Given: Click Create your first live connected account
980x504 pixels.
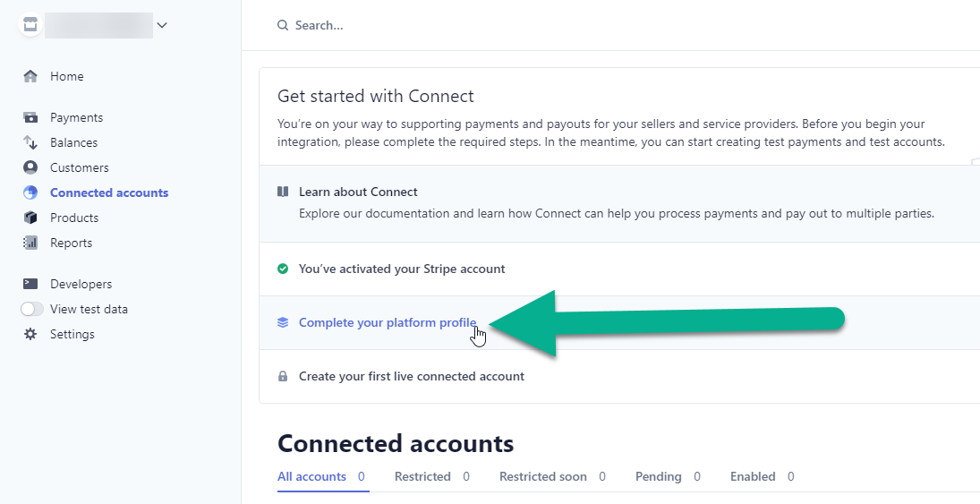Looking at the screenshot, I should tap(412, 377).
